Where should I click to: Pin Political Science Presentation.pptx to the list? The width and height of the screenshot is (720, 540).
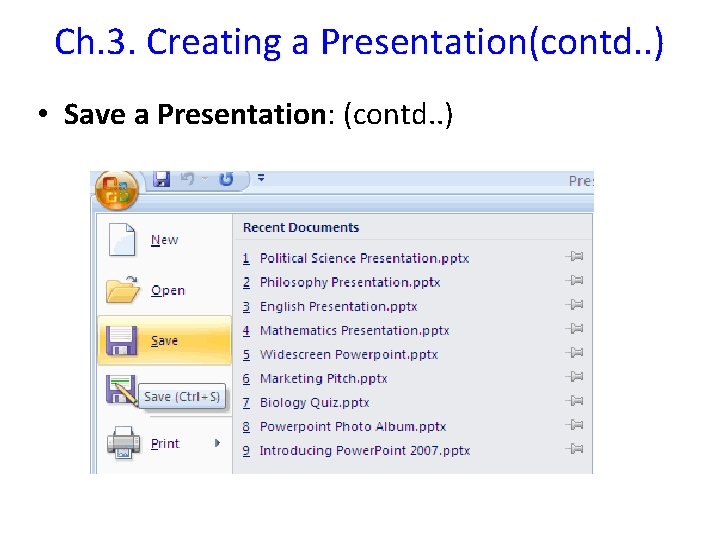pyautogui.click(x=574, y=256)
